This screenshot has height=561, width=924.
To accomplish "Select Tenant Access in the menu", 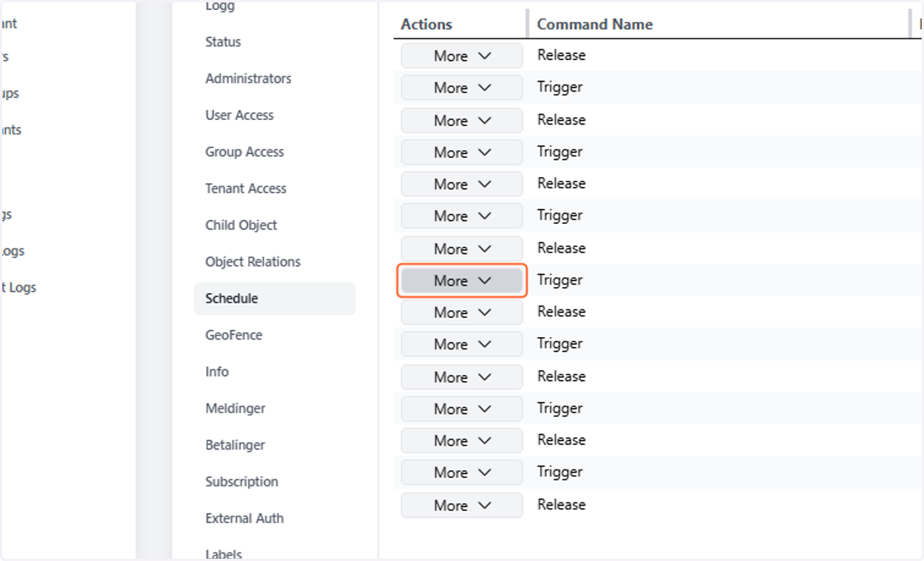I will tap(246, 189).
